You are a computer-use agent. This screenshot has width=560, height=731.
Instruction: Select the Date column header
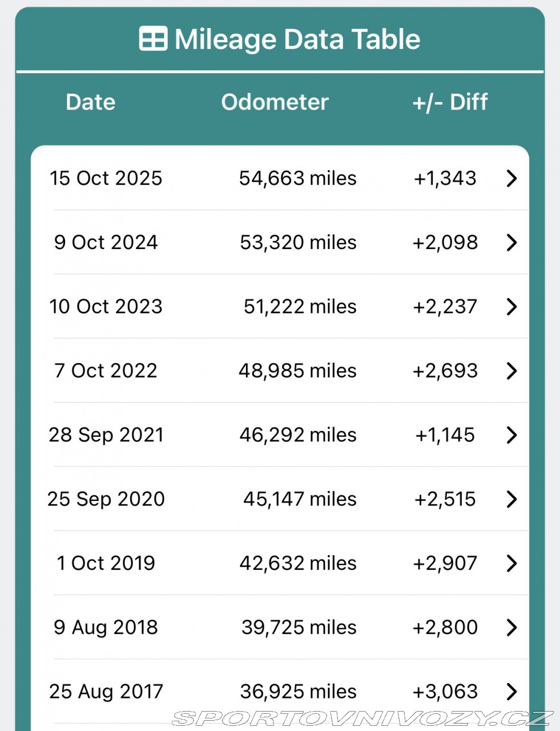[x=90, y=102]
